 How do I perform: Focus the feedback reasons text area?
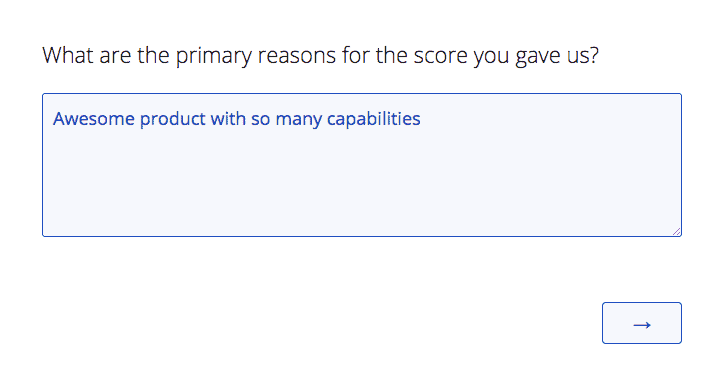(x=362, y=165)
